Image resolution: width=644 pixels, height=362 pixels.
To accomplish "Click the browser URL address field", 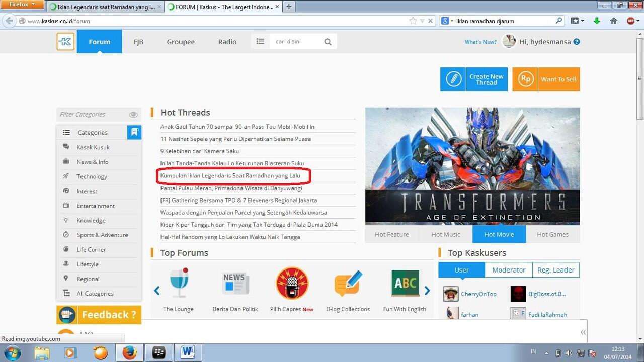I will (x=216, y=21).
